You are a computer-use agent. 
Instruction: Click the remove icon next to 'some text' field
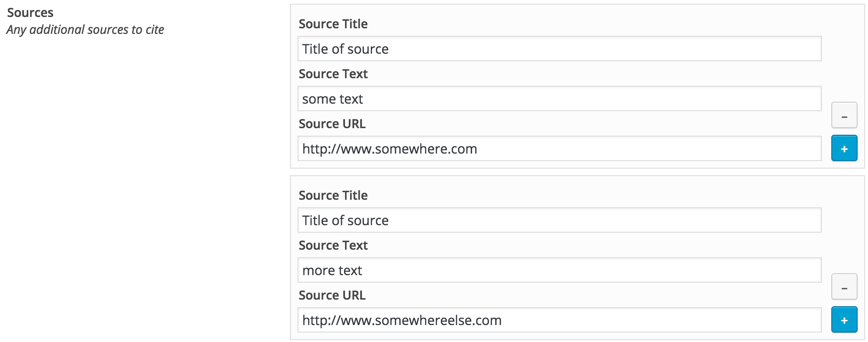(844, 114)
